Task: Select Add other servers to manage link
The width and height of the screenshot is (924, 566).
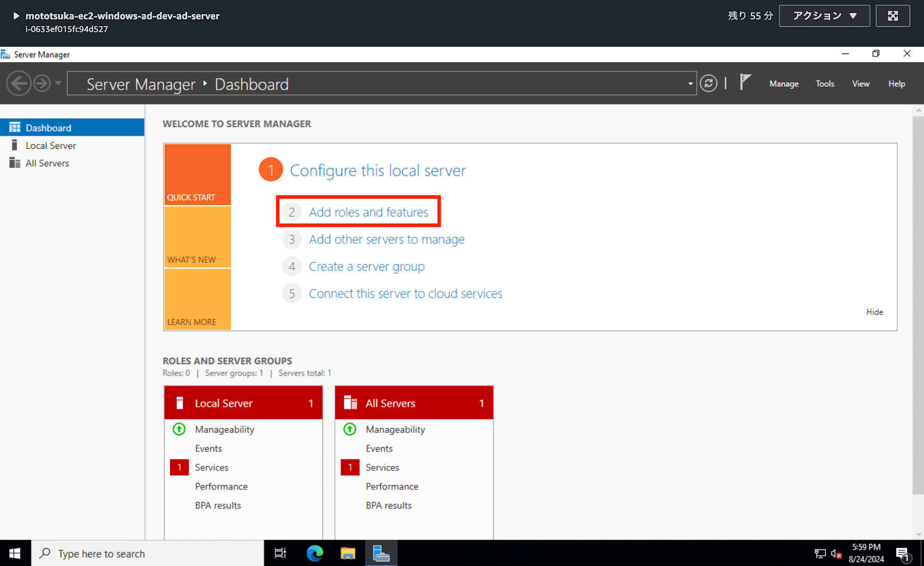Action: click(x=387, y=239)
